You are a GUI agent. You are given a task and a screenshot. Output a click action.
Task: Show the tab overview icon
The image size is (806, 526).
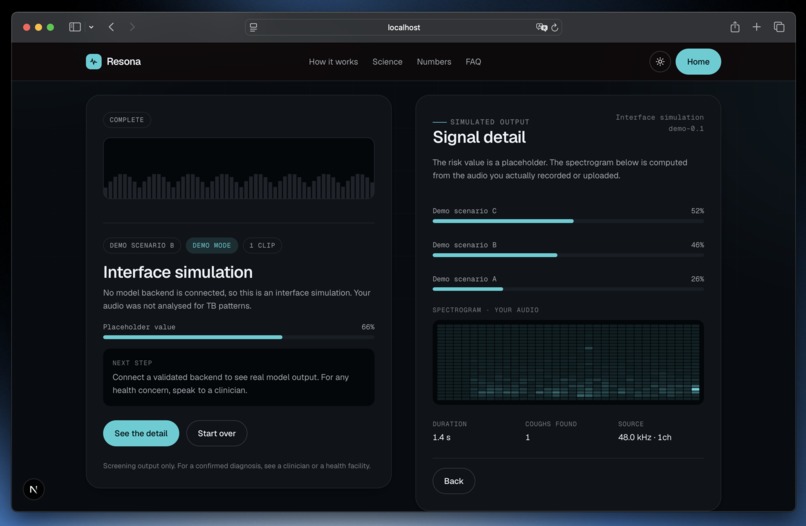(x=779, y=27)
